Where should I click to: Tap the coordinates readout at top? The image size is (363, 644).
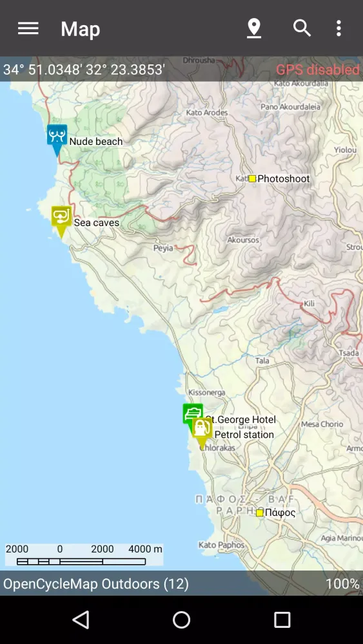[x=84, y=70]
